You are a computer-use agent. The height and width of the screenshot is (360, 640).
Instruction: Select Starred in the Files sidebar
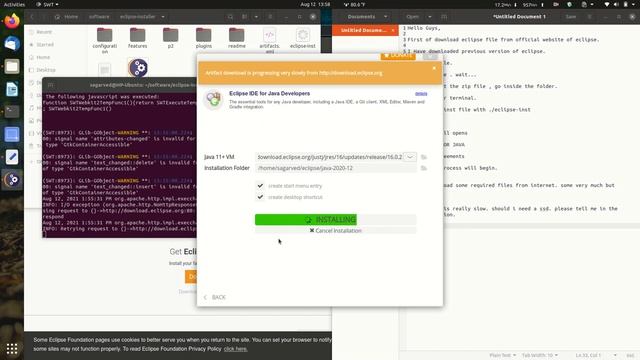pos(44,44)
